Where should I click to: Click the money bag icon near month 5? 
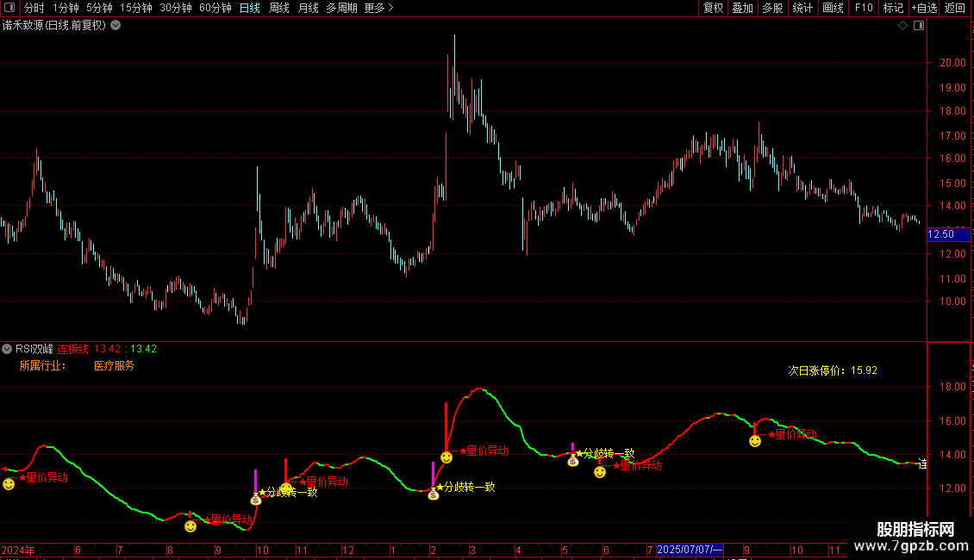572,460
